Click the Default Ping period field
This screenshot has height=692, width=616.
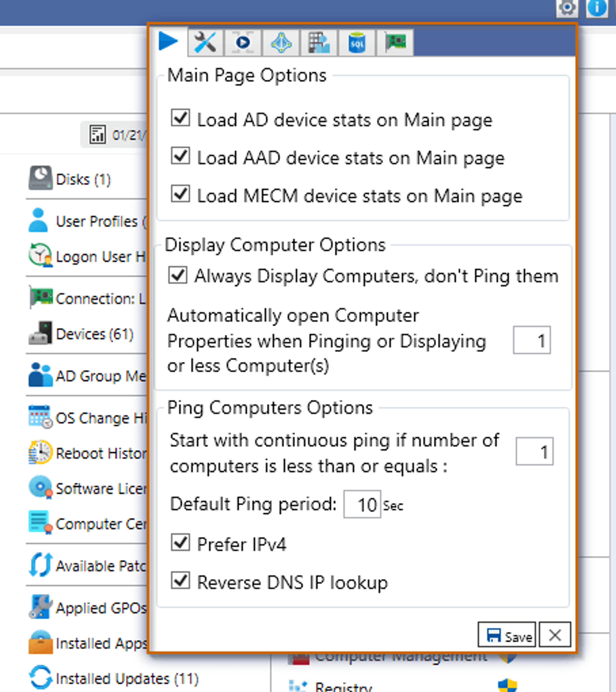pyautogui.click(x=362, y=504)
